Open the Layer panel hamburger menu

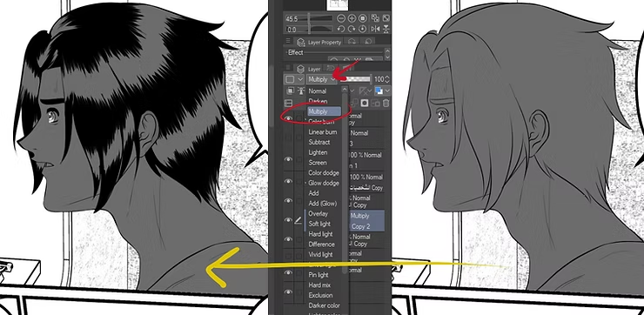click(x=288, y=67)
